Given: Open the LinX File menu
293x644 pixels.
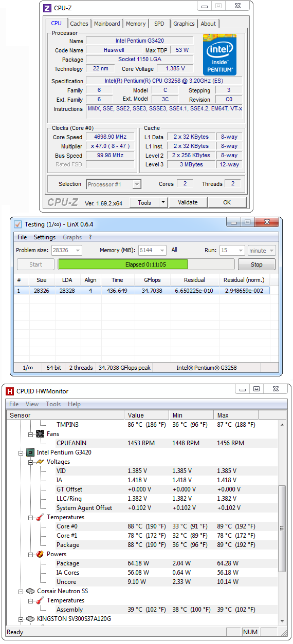Looking at the screenshot, I should pos(22,237).
